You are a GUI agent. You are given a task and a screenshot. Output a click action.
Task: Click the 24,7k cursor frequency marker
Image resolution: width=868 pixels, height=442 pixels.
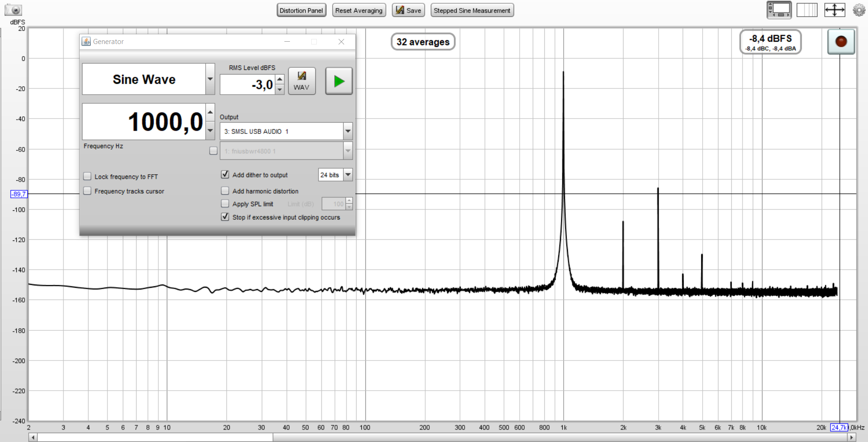839,427
